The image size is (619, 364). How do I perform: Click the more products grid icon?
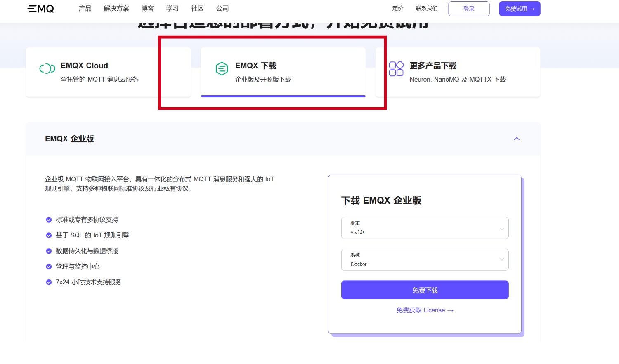click(x=396, y=68)
